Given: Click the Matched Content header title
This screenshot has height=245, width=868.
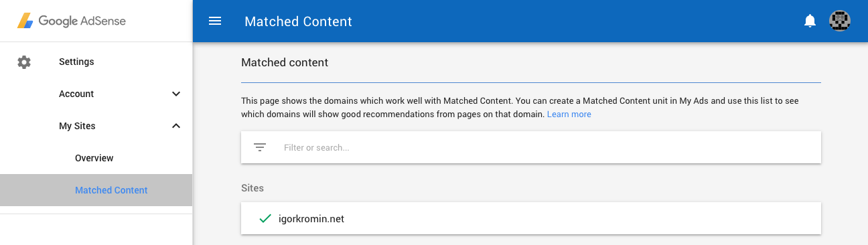Looking at the screenshot, I should (298, 21).
